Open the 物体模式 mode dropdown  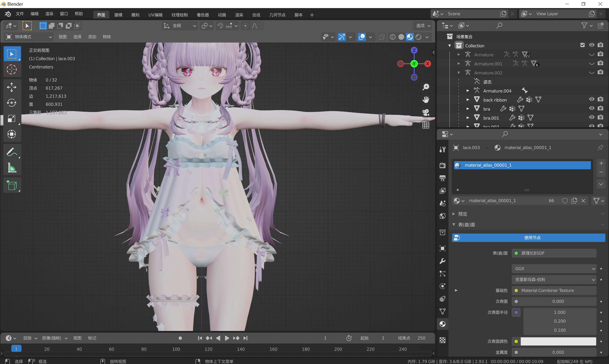[x=29, y=37]
